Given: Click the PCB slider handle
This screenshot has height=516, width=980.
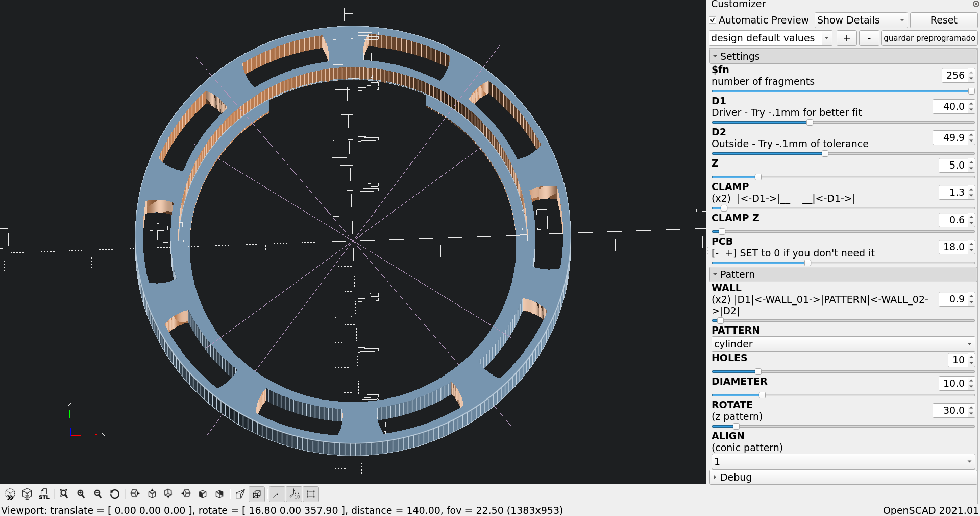Looking at the screenshot, I should tap(807, 263).
